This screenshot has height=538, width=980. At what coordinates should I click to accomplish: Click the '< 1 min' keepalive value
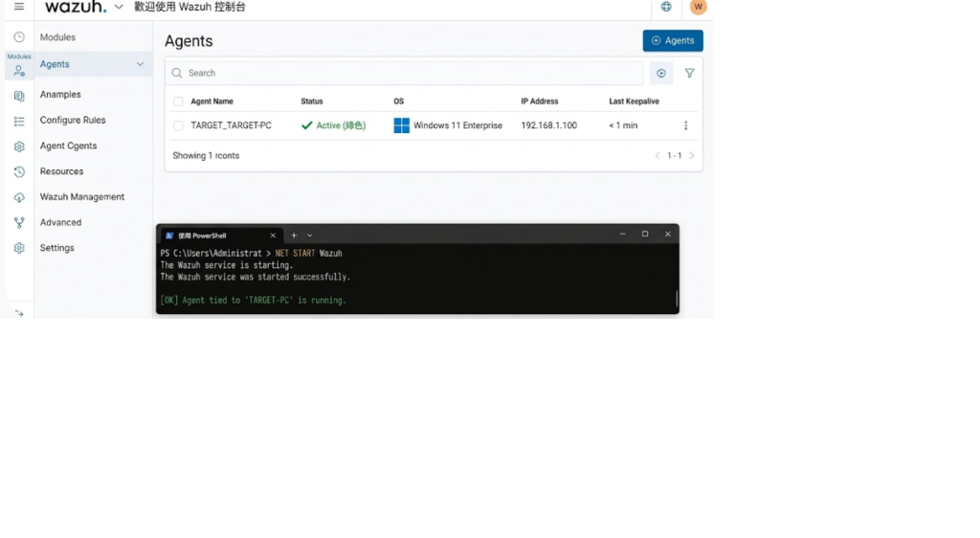tap(624, 125)
